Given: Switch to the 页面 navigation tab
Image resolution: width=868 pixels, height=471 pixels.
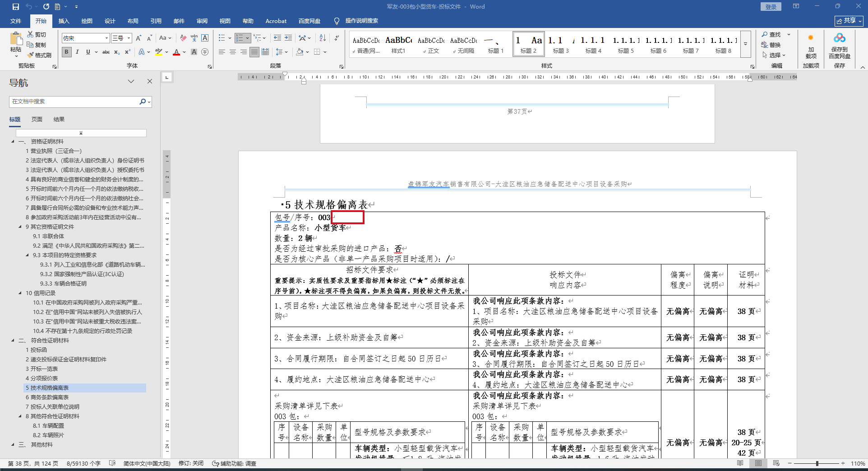Looking at the screenshot, I should [x=37, y=120].
